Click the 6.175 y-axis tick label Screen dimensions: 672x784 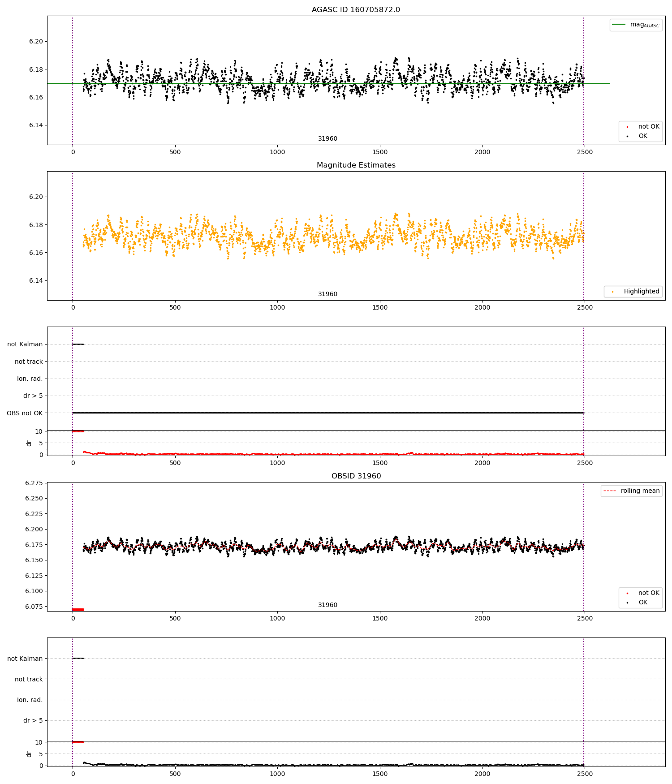point(34,545)
